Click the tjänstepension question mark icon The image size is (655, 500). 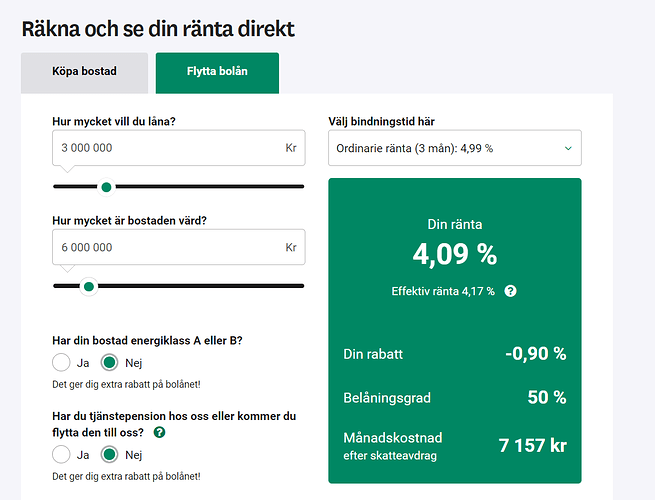tap(159, 433)
